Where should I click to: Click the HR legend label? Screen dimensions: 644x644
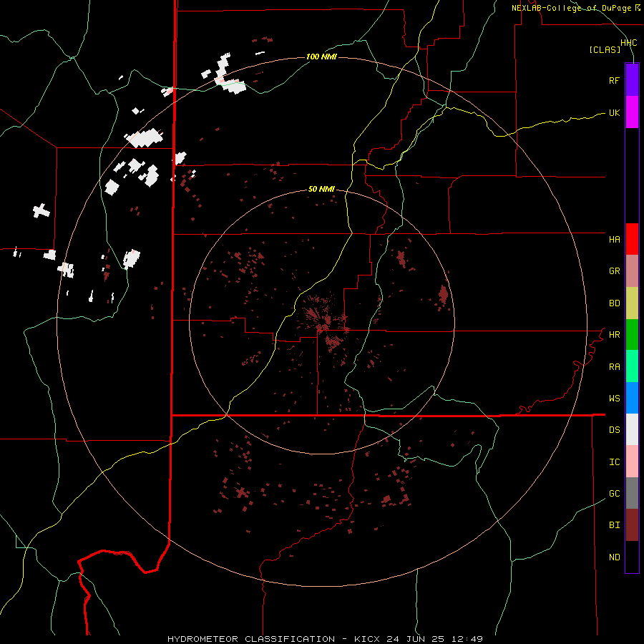pos(614,335)
